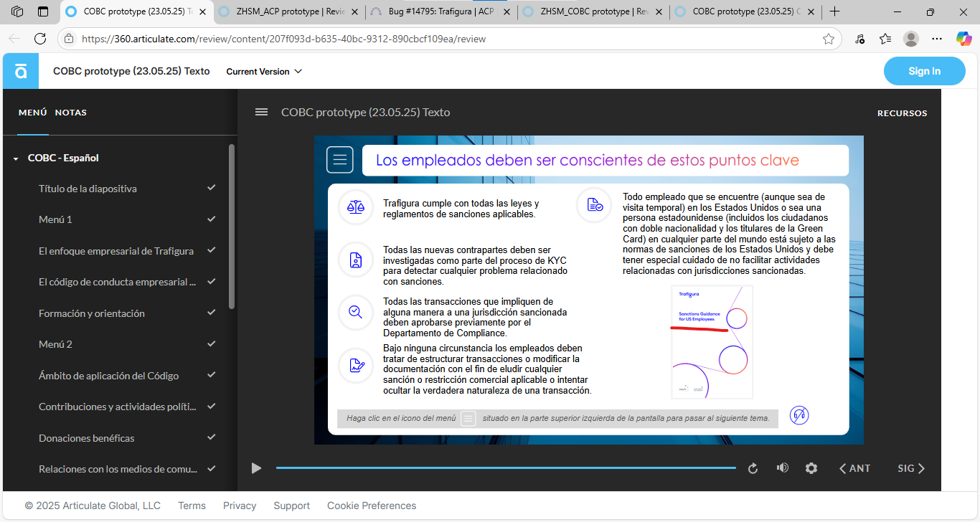The width and height of the screenshot is (980, 522).
Task: Open a new browser tab
Action: (x=834, y=11)
